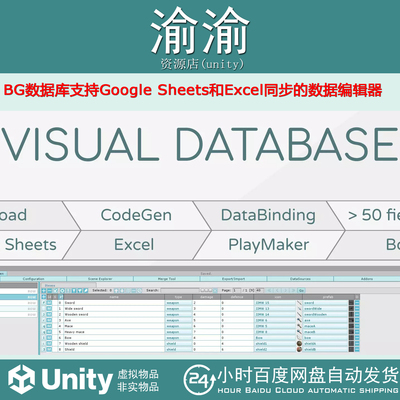
Task: Go to the last page arrow
Action: click(293, 291)
